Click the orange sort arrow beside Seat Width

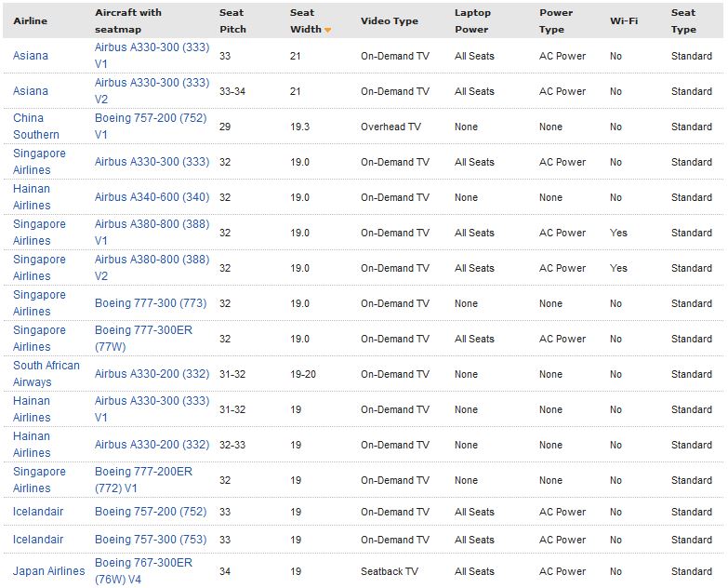pyautogui.click(x=328, y=30)
